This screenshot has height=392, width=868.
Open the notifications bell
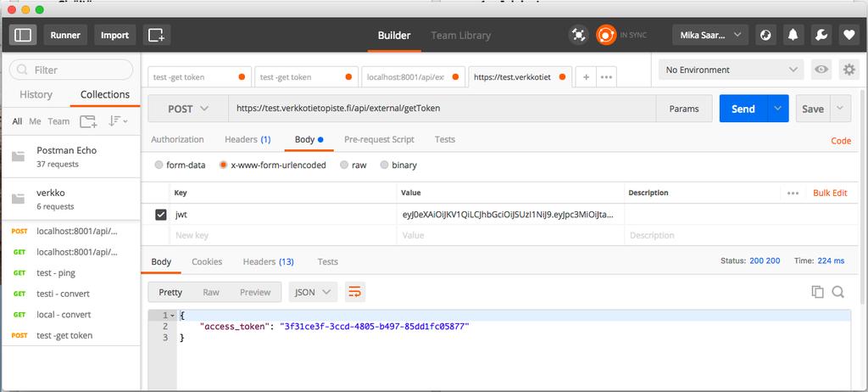(793, 35)
